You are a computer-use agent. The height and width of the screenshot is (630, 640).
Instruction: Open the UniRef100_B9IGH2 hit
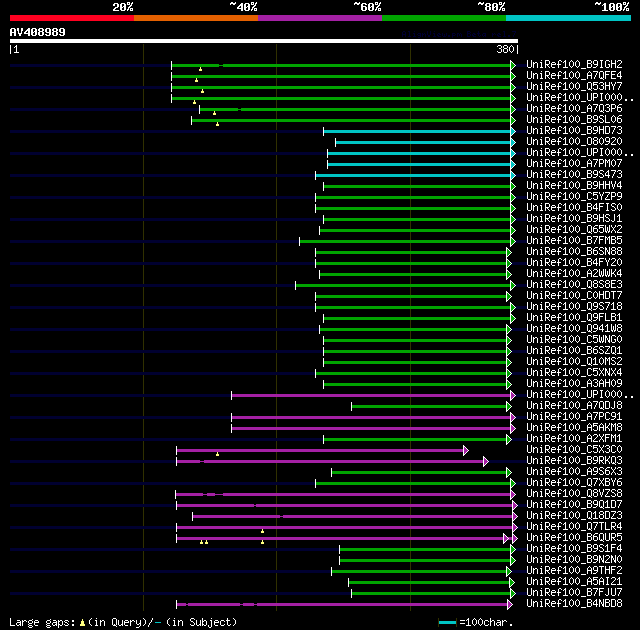tap(574, 64)
